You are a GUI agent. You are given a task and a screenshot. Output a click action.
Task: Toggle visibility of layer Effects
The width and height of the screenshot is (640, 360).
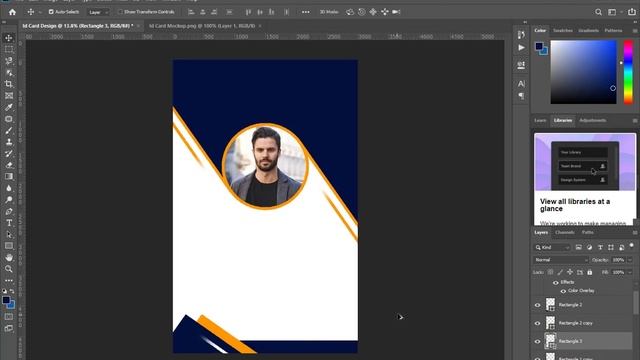(x=556, y=282)
